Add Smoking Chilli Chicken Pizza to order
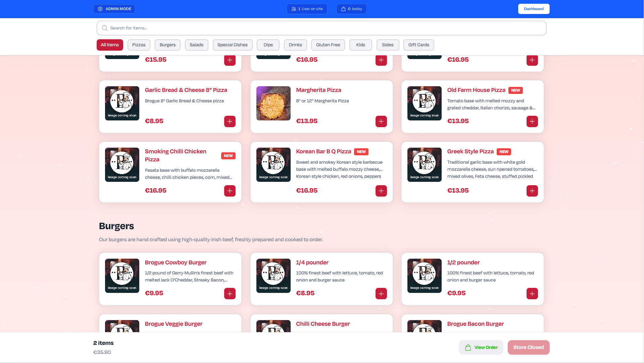This screenshot has height=363, width=644. pos(230,191)
